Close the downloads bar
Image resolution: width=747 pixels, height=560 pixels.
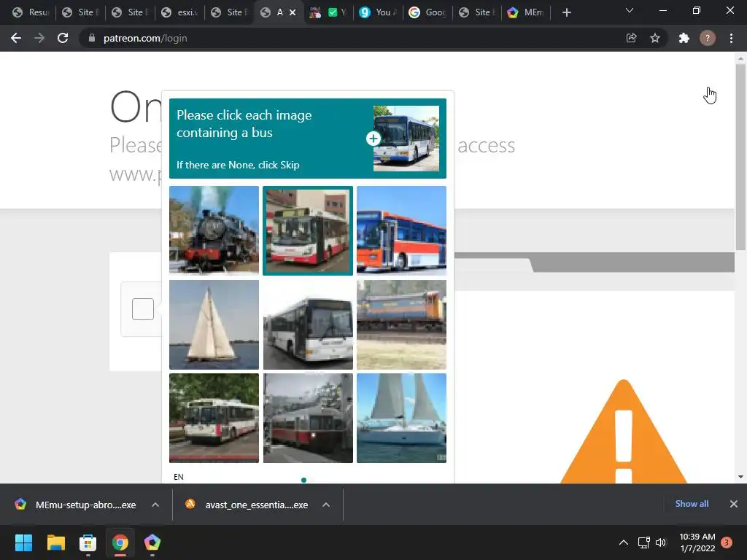click(734, 504)
